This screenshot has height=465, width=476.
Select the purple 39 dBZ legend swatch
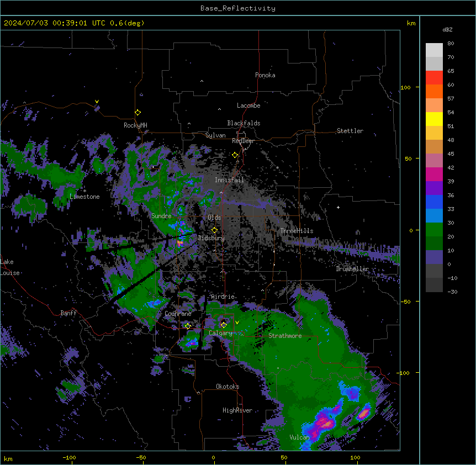tap(434, 188)
